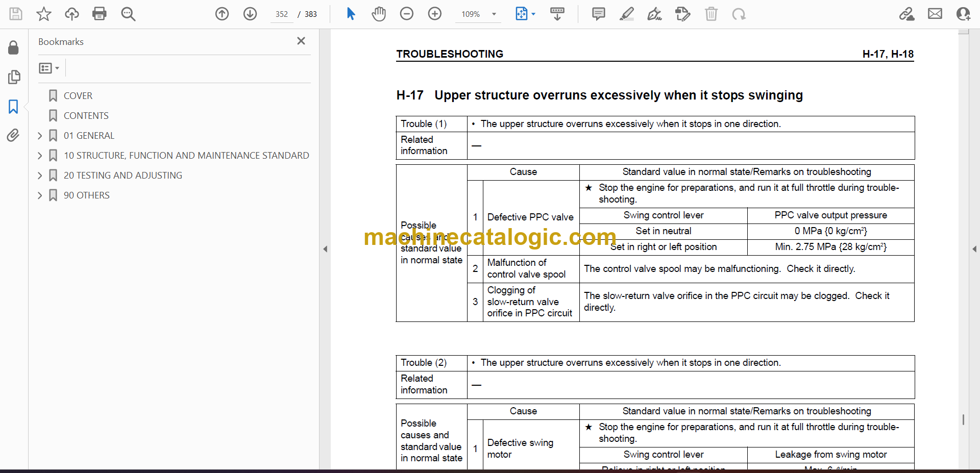Jump to 01 GENERAL bookmark

click(89, 135)
